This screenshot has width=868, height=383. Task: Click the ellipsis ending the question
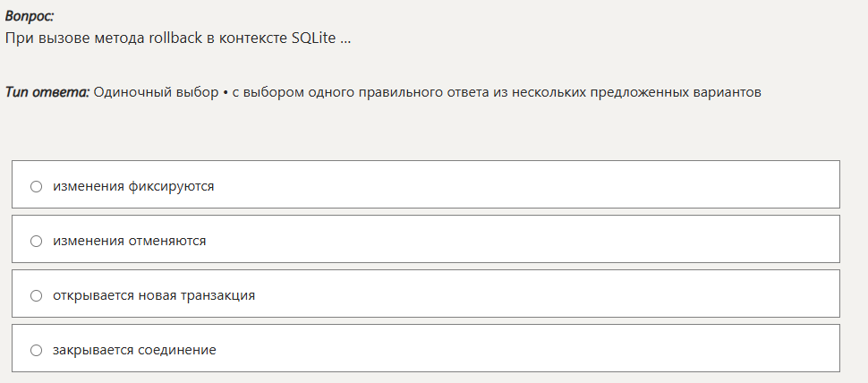coord(345,40)
